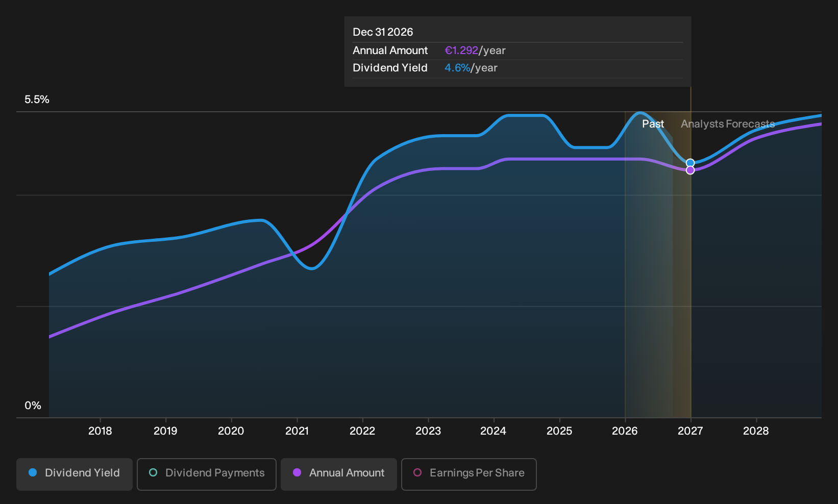Click the 2028 year tick label
Screen dimensions: 838x504
click(x=756, y=431)
